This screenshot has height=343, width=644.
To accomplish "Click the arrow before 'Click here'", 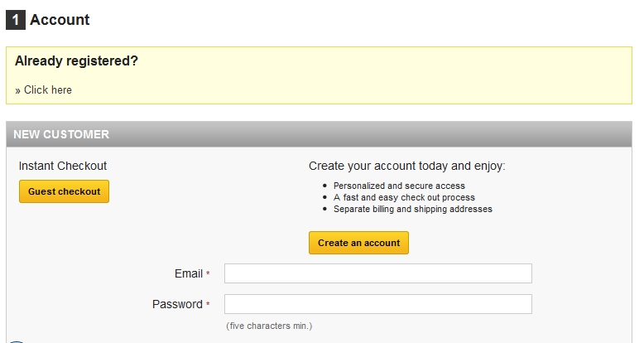I will coord(17,90).
